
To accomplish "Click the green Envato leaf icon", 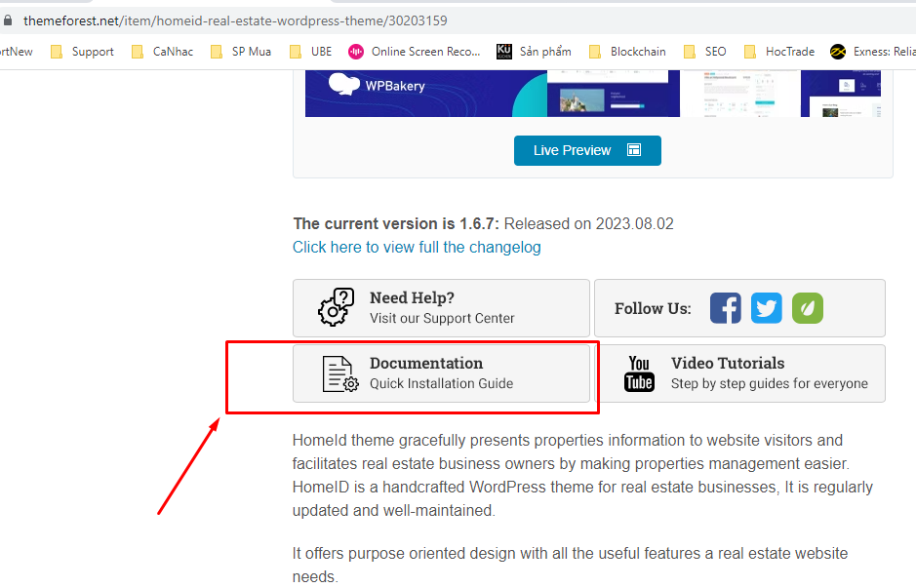I will coord(808,308).
